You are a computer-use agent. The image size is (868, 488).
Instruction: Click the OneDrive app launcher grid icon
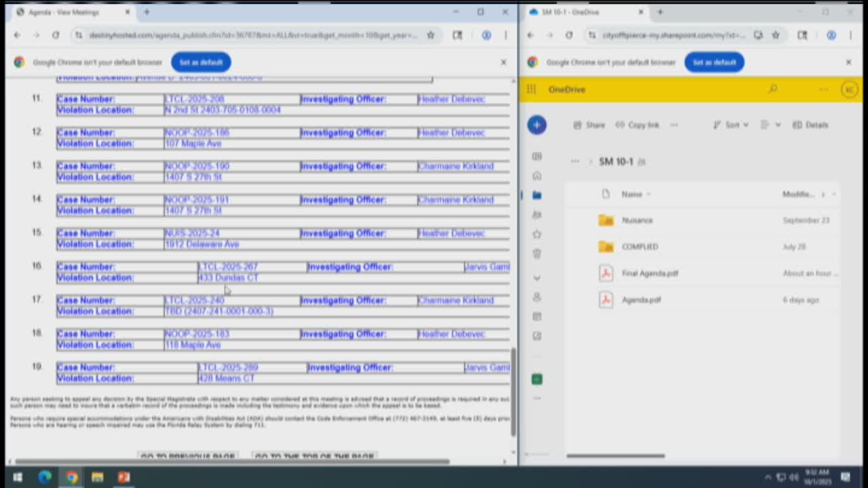pos(532,89)
